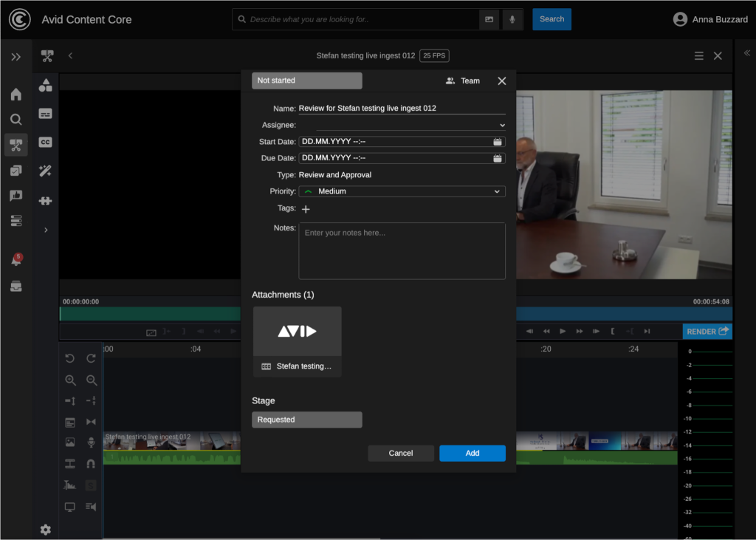Screen dimensions: 756x540
Task: Click the image insert timeline tool
Action: [x=70, y=442]
